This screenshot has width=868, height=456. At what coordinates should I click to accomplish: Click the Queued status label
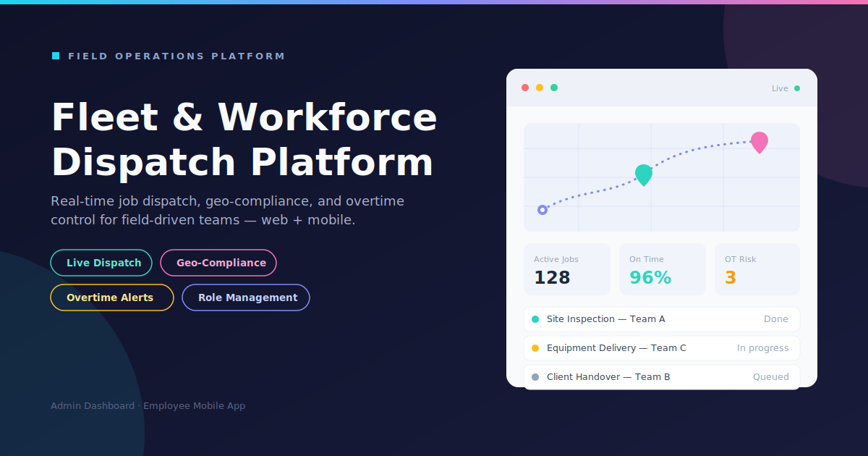coord(771,377)
